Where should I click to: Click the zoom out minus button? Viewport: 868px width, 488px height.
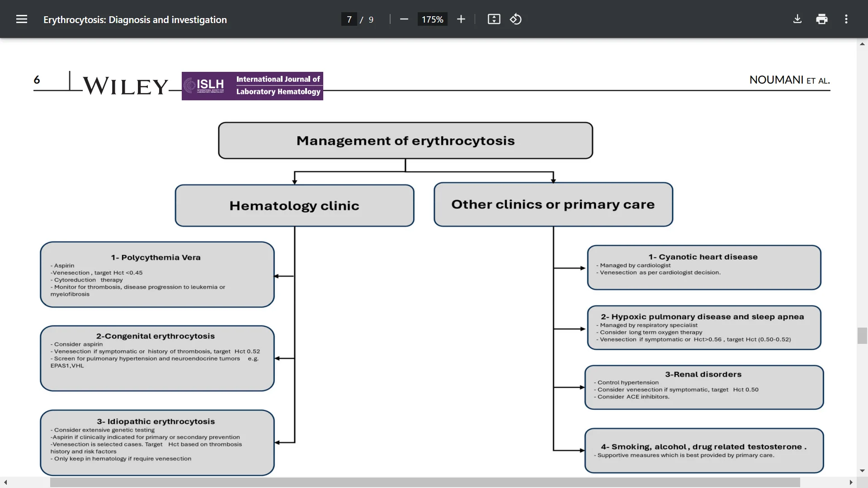(x=404, y=19)
